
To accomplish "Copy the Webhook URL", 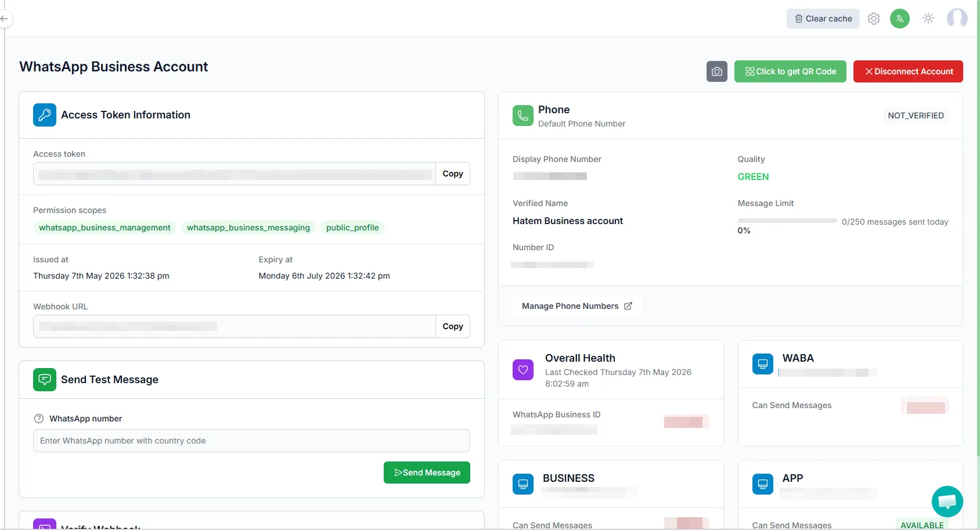I will pyautogui.click(x=453, y=326).
